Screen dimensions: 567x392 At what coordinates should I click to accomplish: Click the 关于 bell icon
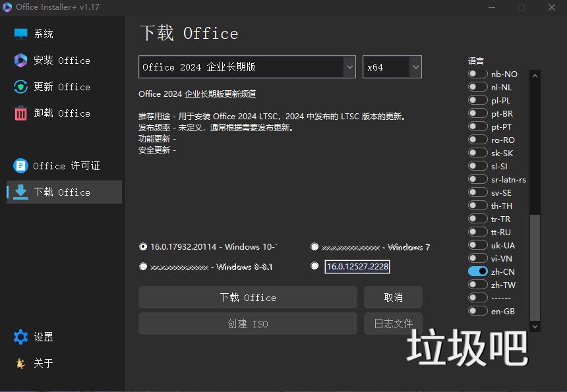tap(19, 363)
